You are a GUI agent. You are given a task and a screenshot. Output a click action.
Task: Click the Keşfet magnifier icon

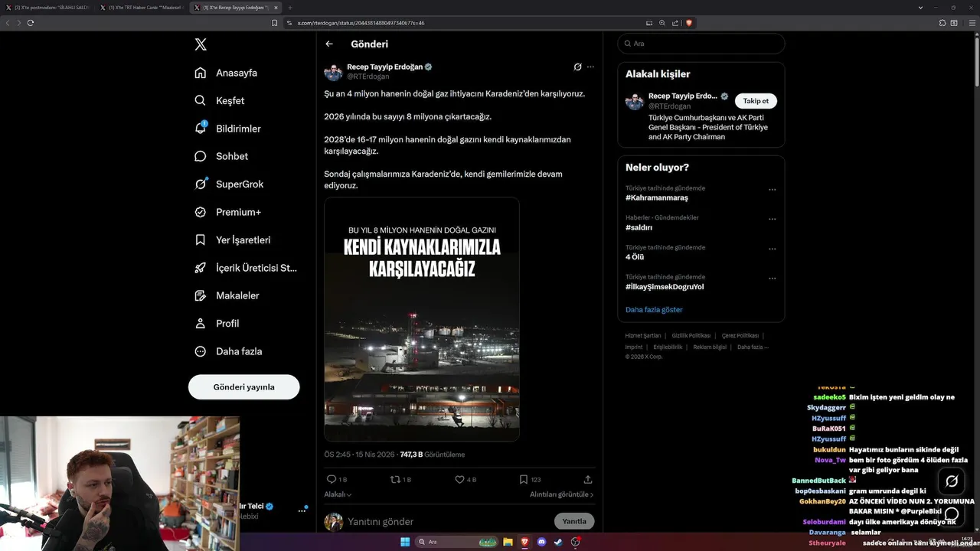point(201,100)
